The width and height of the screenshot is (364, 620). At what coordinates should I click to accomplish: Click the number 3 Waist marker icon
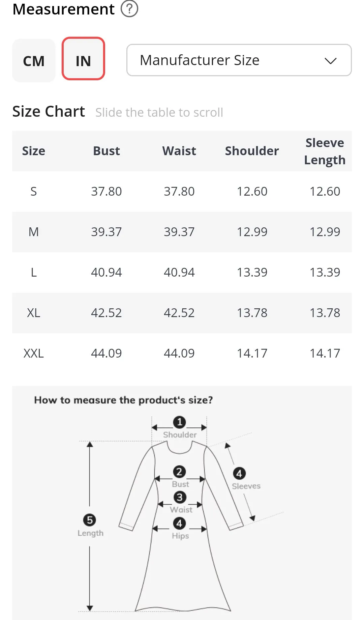(x=180, y=497)
